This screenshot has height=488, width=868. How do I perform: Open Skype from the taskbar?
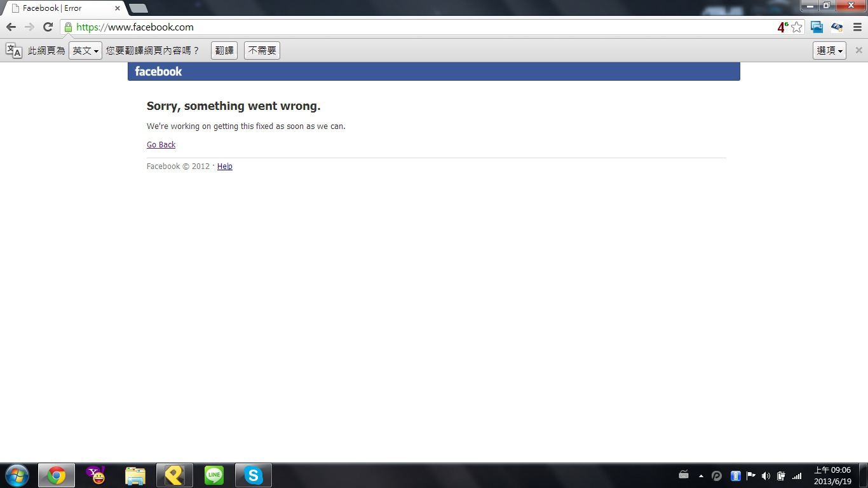254,475
